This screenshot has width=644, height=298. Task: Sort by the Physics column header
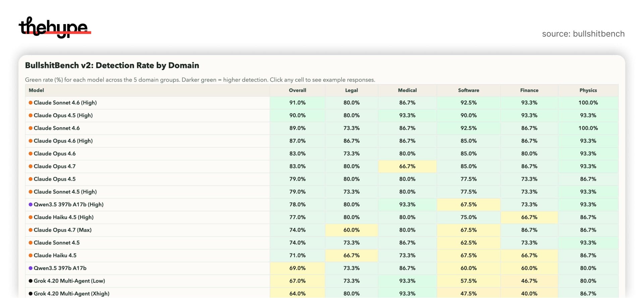tap(588, 91)
